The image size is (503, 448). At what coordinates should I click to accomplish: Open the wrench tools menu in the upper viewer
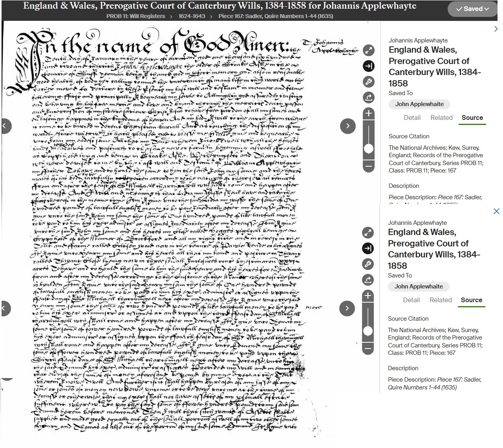(368, 82)
